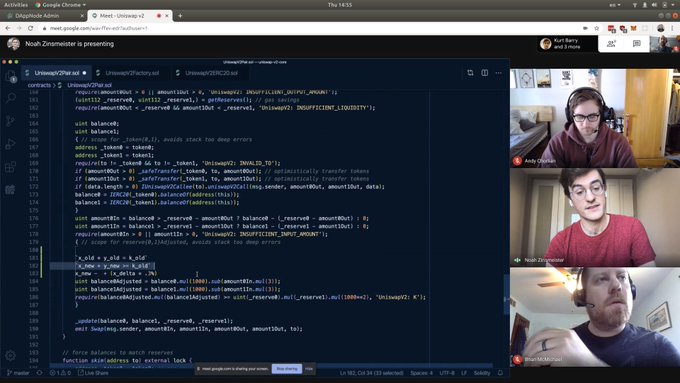Open the Manage gear icon in VS Code
Image resolution: width=680 pixels, height=383 pixels.
[x=10, y=356]
